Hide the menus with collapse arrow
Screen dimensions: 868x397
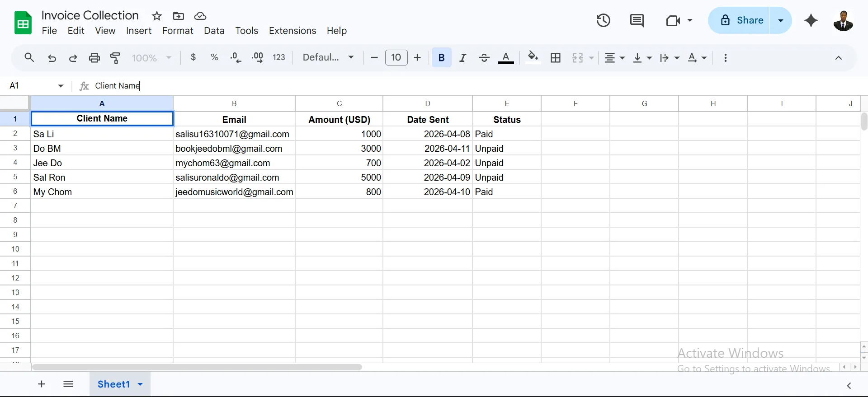(x=838, y=58)
